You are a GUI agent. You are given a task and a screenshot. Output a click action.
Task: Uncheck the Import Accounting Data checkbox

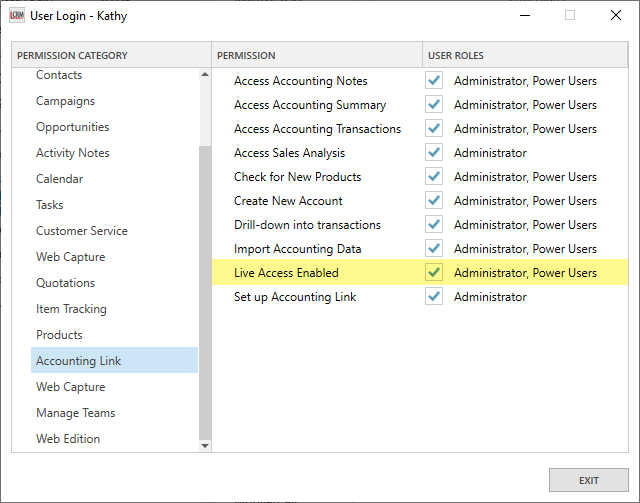[x=433, y=249]
